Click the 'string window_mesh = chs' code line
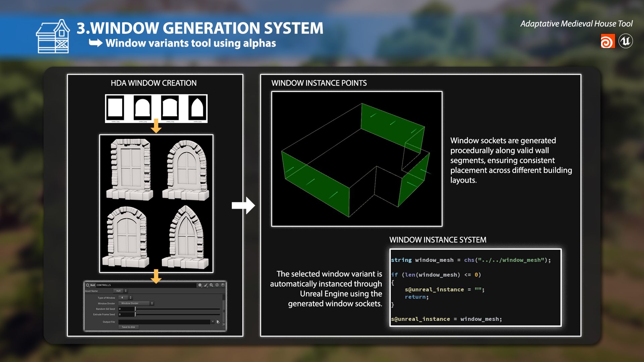 point(471,260)
